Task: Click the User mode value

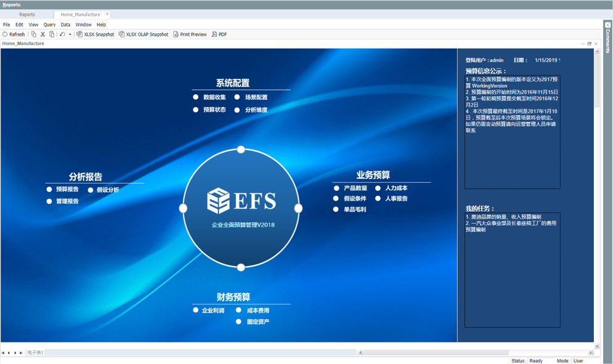Action: coord(578,361)
